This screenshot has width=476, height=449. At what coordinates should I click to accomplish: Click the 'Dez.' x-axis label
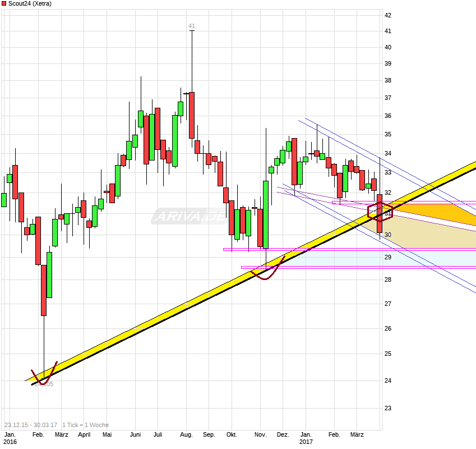click(x=283, y=435)
